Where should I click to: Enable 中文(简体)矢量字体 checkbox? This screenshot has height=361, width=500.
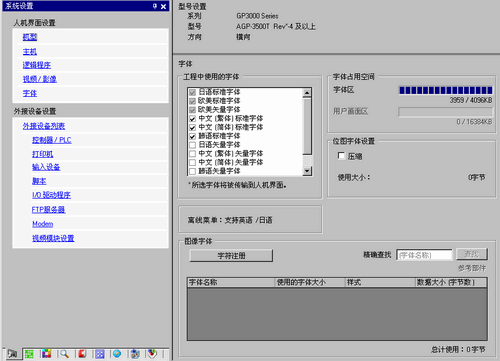192,162
